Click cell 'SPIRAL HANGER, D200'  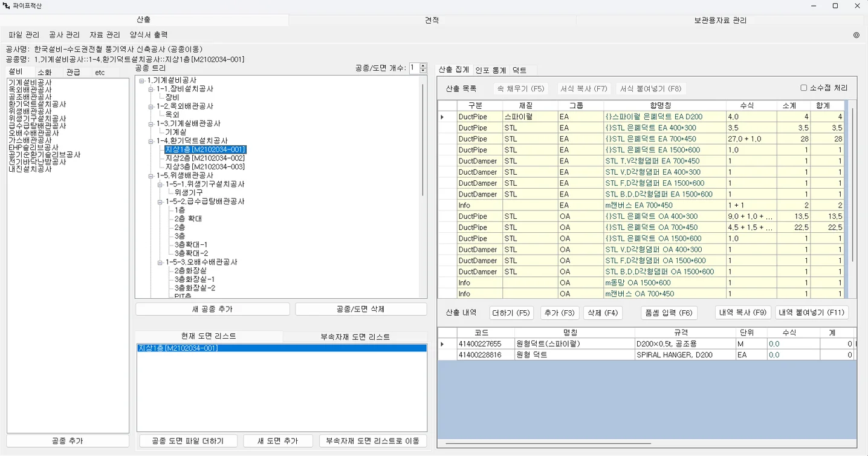point(684,355)
